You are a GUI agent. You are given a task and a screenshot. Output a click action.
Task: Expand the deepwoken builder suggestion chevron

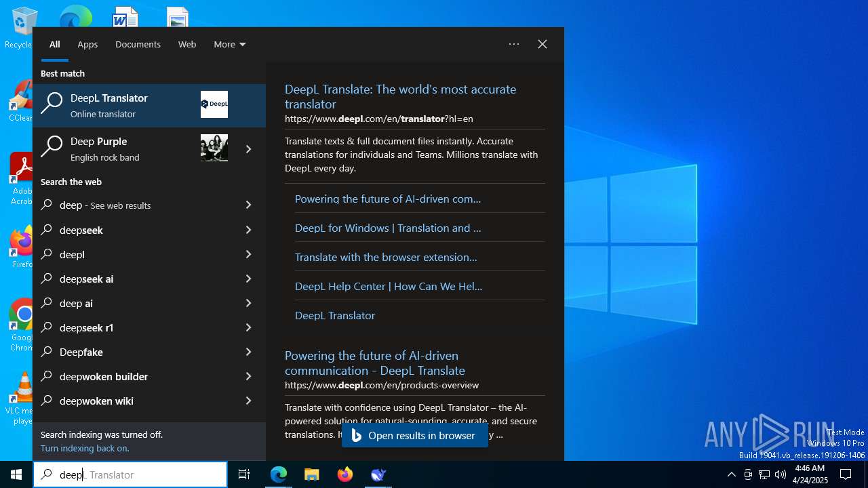[x=248, y=376]
